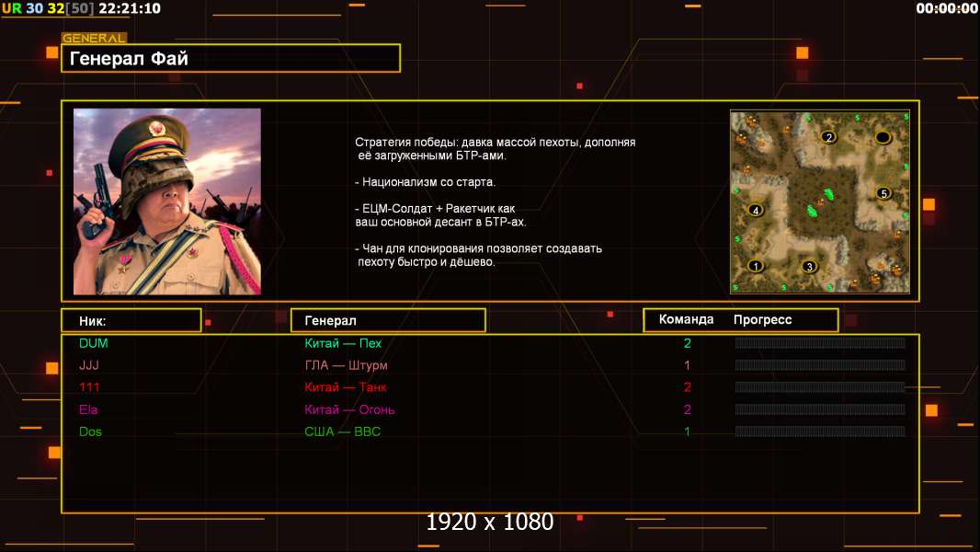Click the loading progress bar for 111
980x552 pixels.
pos(820,387)
